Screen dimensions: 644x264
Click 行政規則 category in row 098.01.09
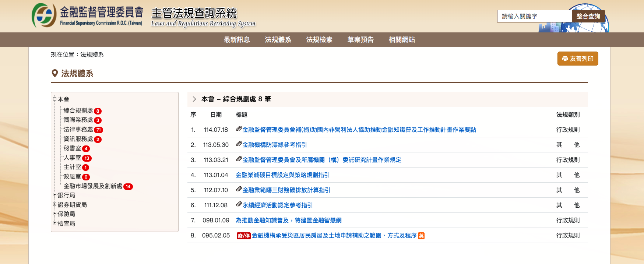(568, 220)
